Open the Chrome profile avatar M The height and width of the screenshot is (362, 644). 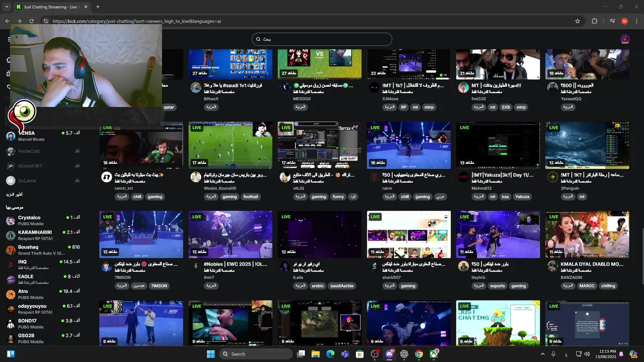[624, 21]
